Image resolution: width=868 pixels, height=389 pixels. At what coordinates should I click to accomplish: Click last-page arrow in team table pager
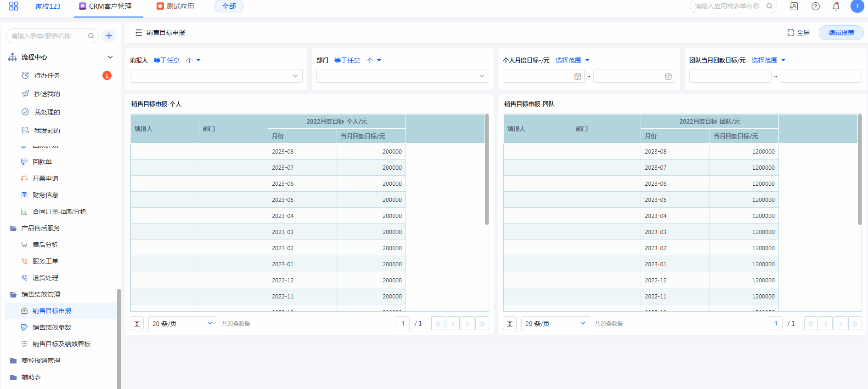(855, 324)
